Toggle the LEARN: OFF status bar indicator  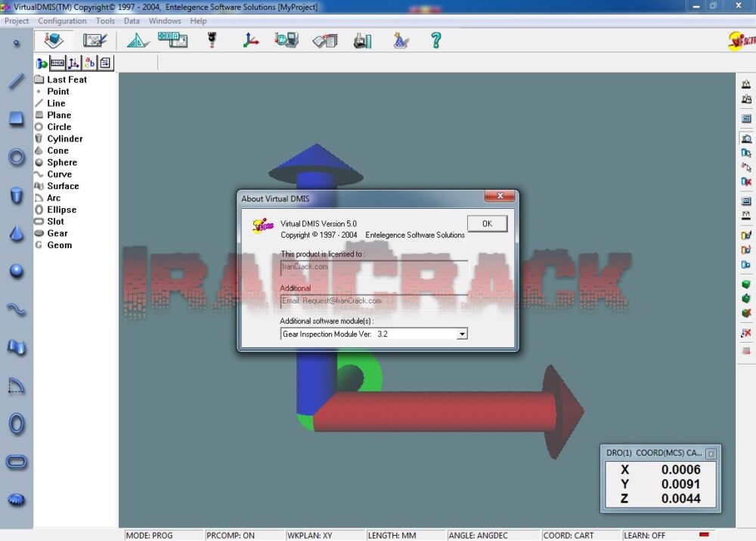(644, 535)
